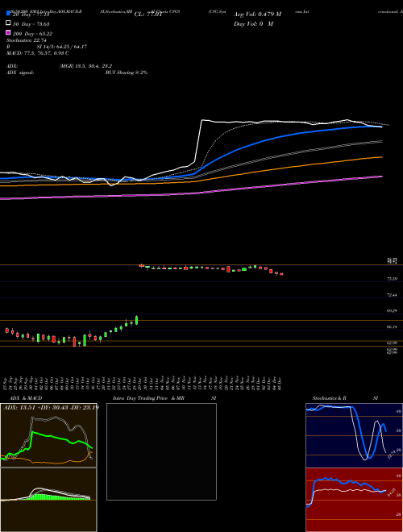This screenshot has width=403, height=532.
Task: Click the tall green candle before the gap
Action: pos(137,320)
